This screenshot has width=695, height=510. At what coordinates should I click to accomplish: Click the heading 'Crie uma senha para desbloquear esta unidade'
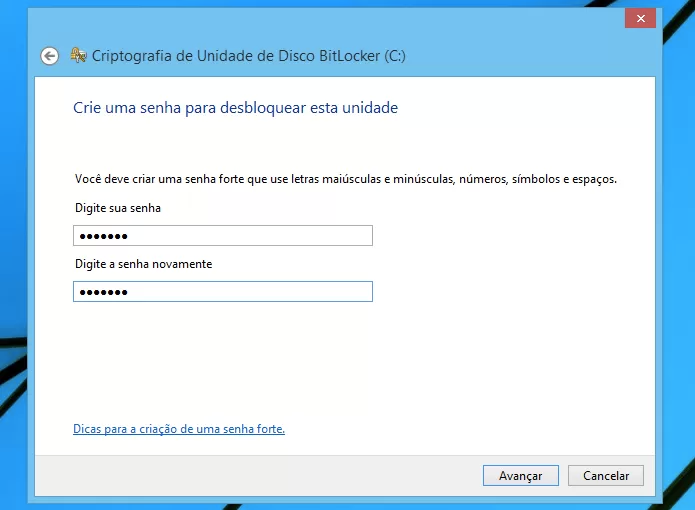coord(235,108)
